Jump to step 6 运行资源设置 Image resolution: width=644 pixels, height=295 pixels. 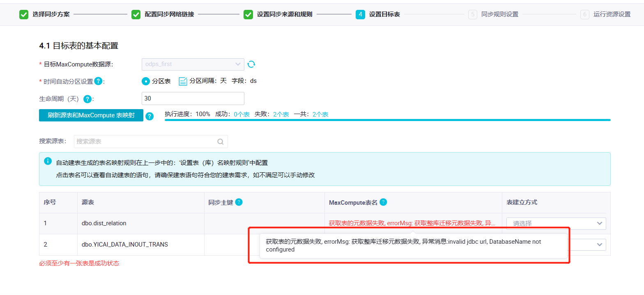pos(605,14)
